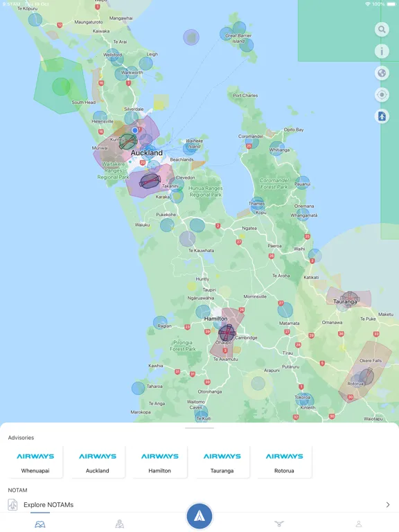Viewport: 399px width, 532px height.
Task: Open the Auckland Airways advisory card
Action: [x=98, y=462]
